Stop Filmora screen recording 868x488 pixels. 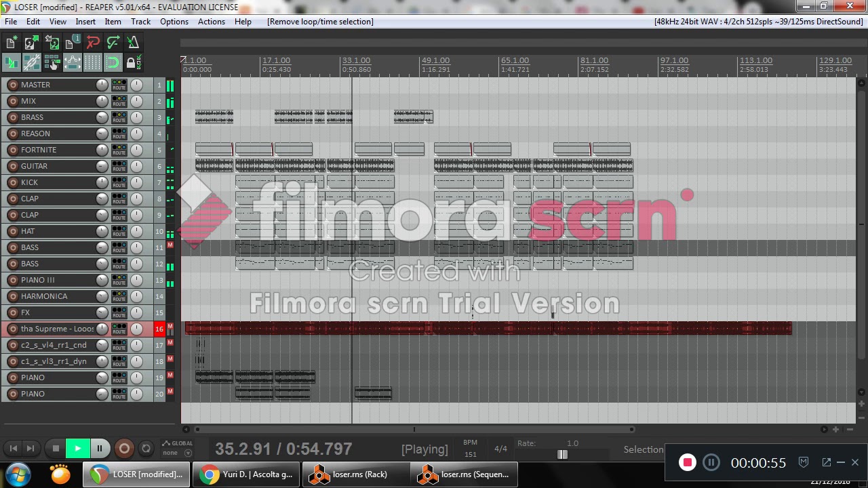point(687,463)
